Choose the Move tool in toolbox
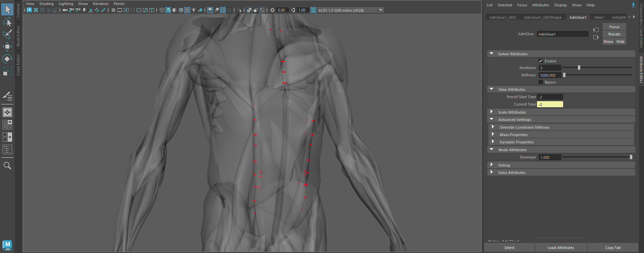Image resolution: width=644 pixels, height=253 pixels. click(x=7, y=47)
